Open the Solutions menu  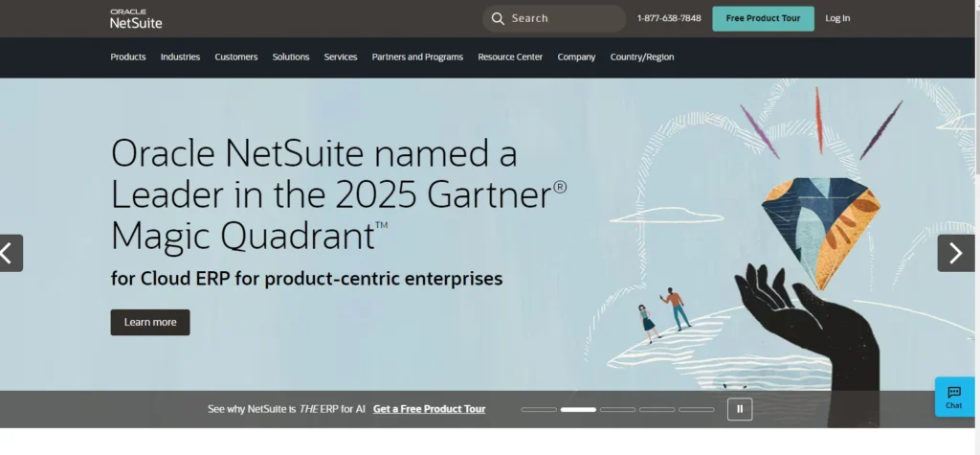[291, 57]
